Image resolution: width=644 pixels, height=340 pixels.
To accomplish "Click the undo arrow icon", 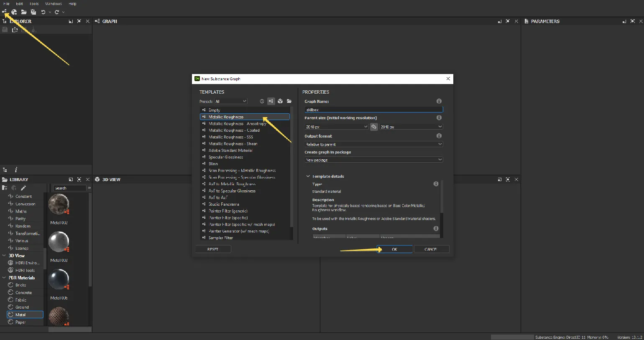I will point(43,12).
